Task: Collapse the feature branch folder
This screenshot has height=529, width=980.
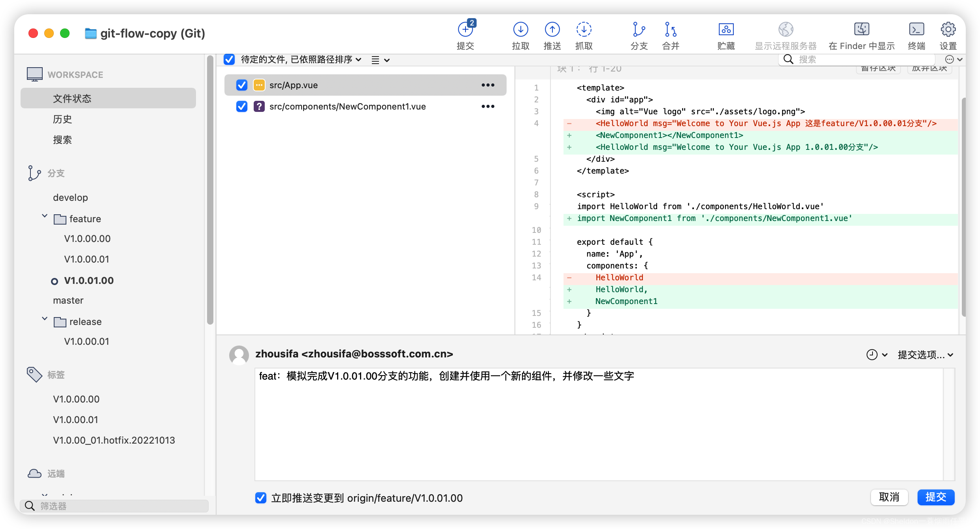Action: [45, 216]
